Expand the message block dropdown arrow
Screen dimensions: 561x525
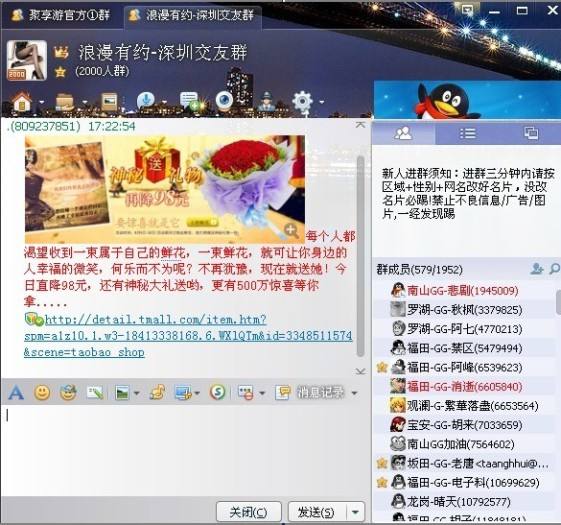point(262,393)
